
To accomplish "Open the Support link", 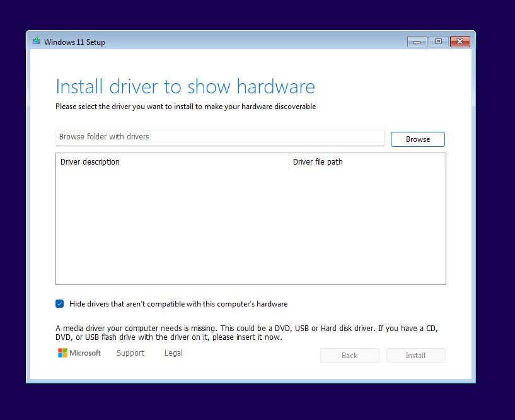I will 130,353.
